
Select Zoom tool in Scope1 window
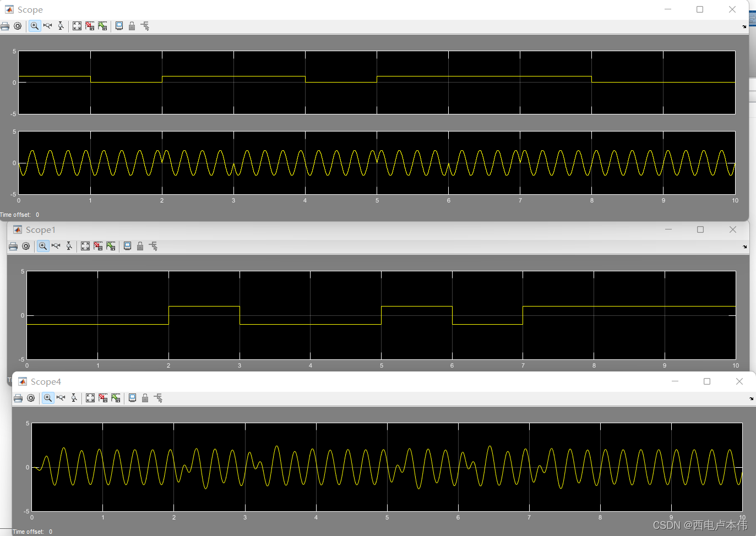(43, 246)
